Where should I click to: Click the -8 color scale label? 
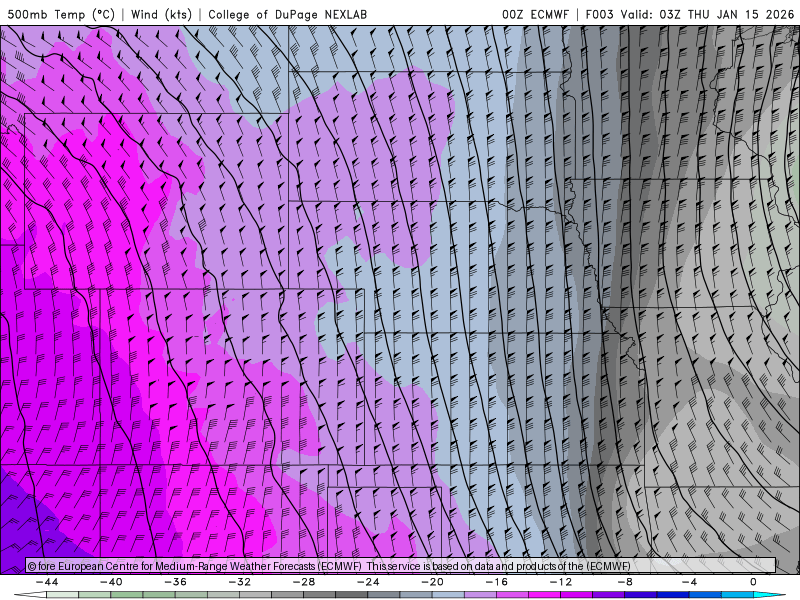pos(625,582)
